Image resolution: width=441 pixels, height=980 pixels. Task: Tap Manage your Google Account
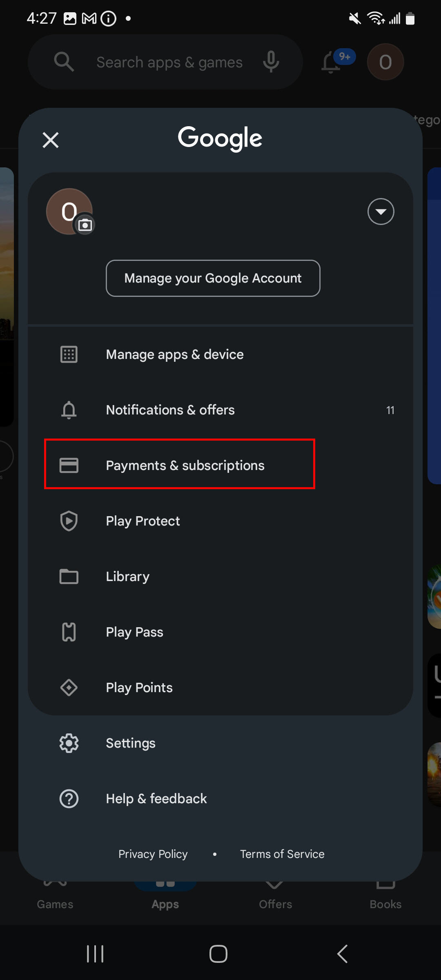tap(213, 278)
